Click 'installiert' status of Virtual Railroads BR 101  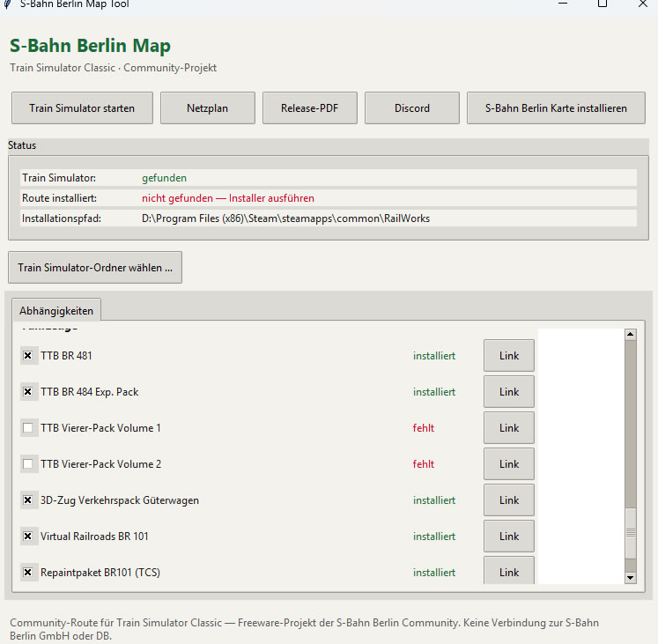tap(434, 537)
